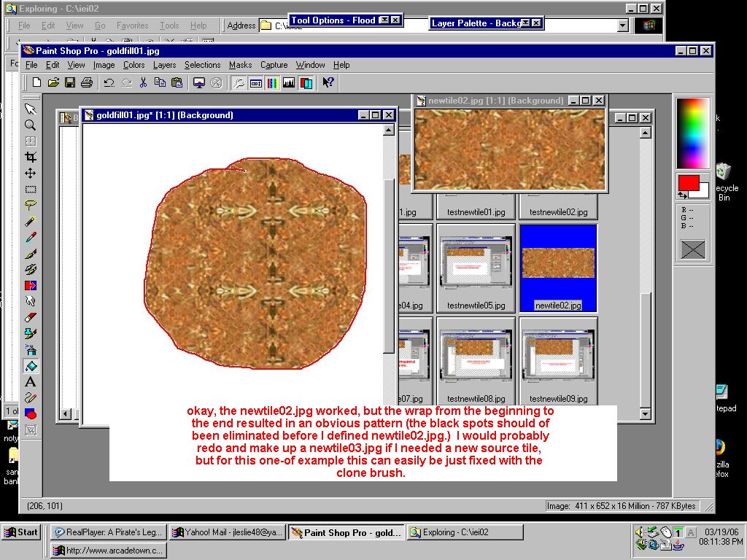Screen dimensions: 747x560
Task: Toggle the Tool Options window button
Action: pyautogui.click(x=255, y=83)
